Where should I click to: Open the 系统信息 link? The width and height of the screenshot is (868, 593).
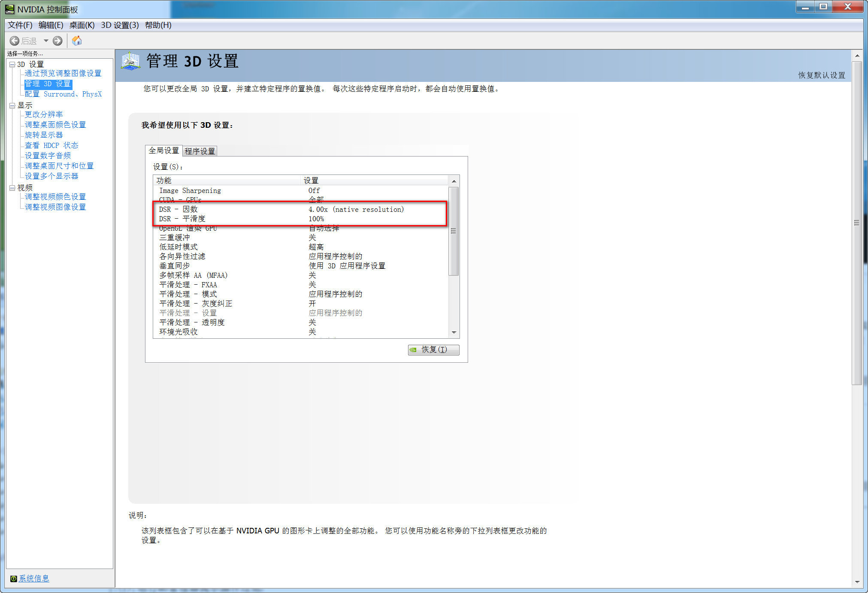coord(34,578)
